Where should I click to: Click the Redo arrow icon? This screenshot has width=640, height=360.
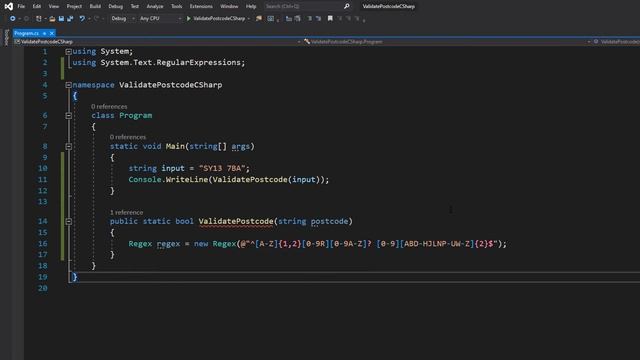point(96,18)
